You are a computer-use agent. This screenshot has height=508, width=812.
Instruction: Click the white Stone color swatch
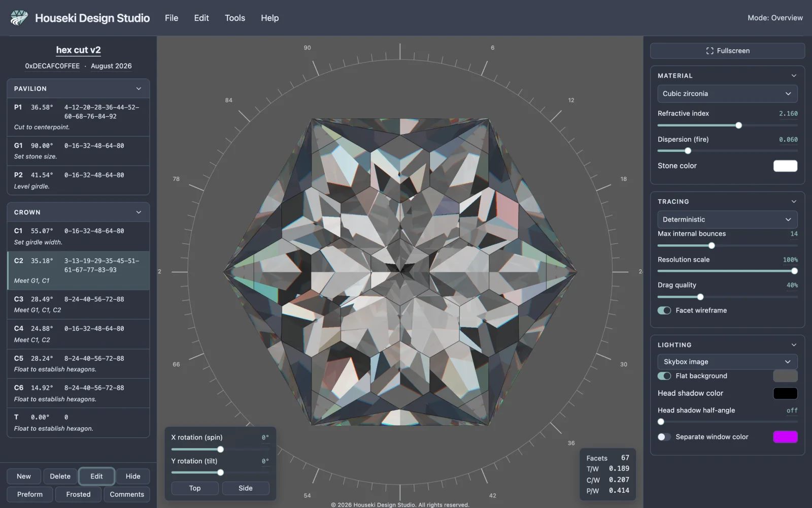pyautogui.click(x=785, y=166)
